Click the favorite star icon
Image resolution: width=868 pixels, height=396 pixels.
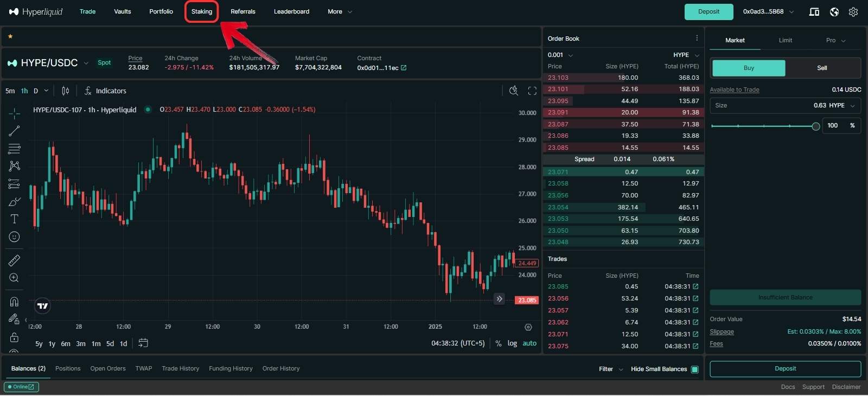click(10, 36)
